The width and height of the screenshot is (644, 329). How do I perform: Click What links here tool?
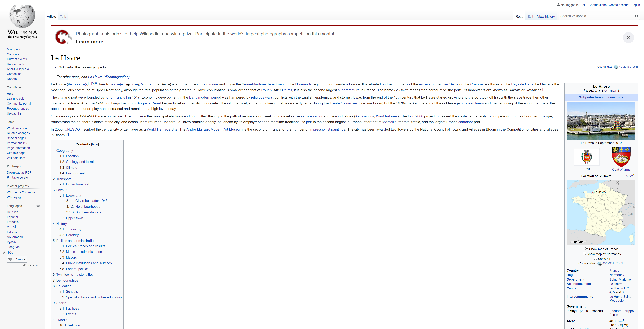(x=17, y=128)
